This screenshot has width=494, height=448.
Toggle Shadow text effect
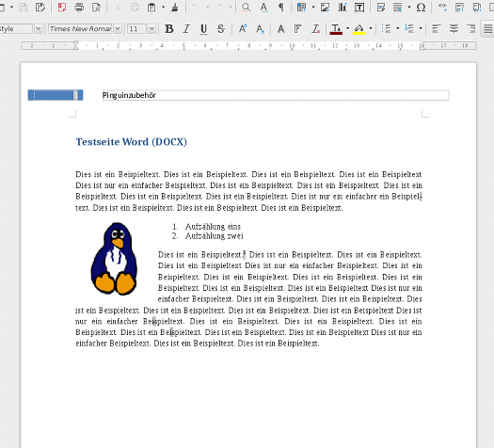pyautogui.click(x=280, y=29)
